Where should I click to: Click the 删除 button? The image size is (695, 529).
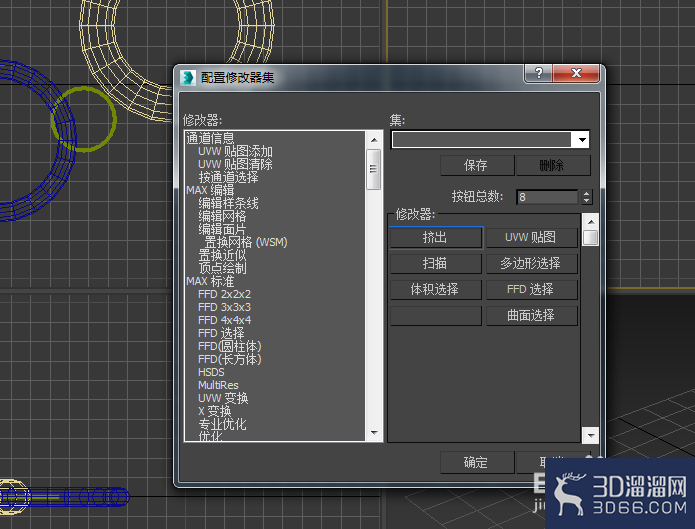tap(552, 165)
